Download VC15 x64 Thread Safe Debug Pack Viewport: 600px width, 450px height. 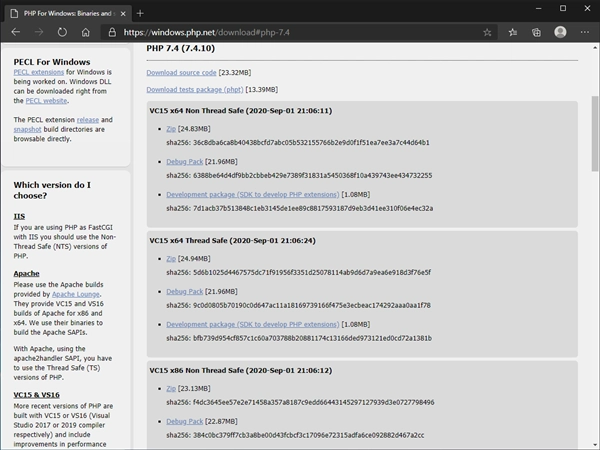click(x=184, y=292)
